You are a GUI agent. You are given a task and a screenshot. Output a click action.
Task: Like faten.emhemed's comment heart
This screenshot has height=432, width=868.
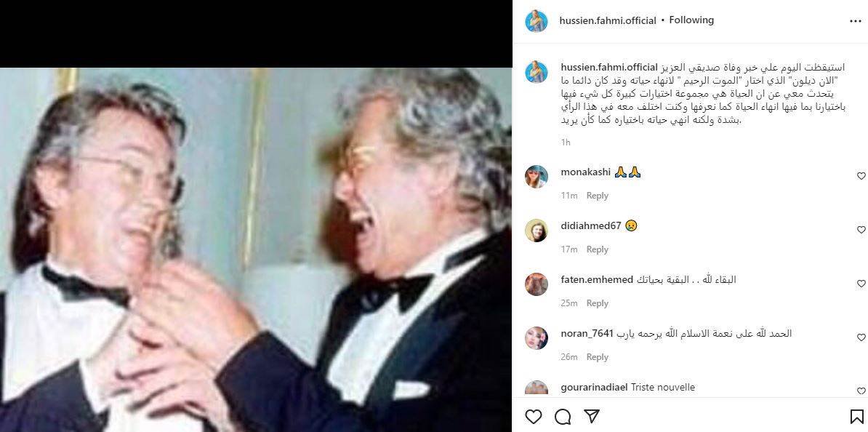click(861, 284)
